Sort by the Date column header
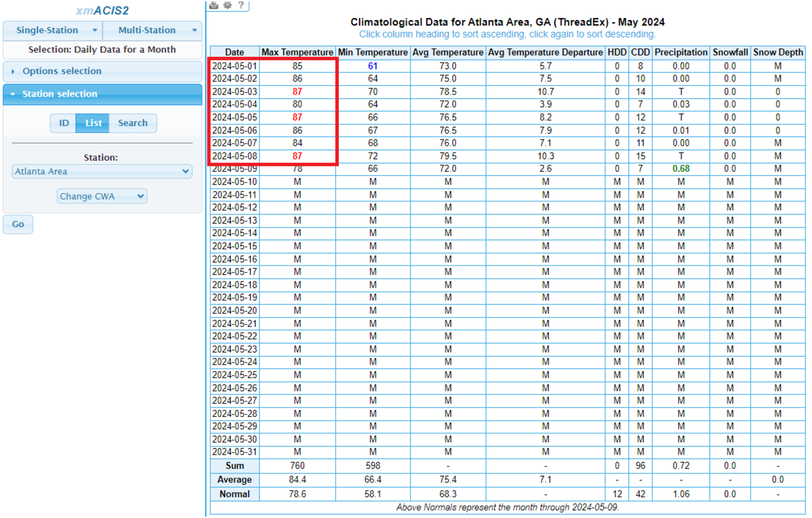This screenshot has height=518, width=812. [235, 52]
